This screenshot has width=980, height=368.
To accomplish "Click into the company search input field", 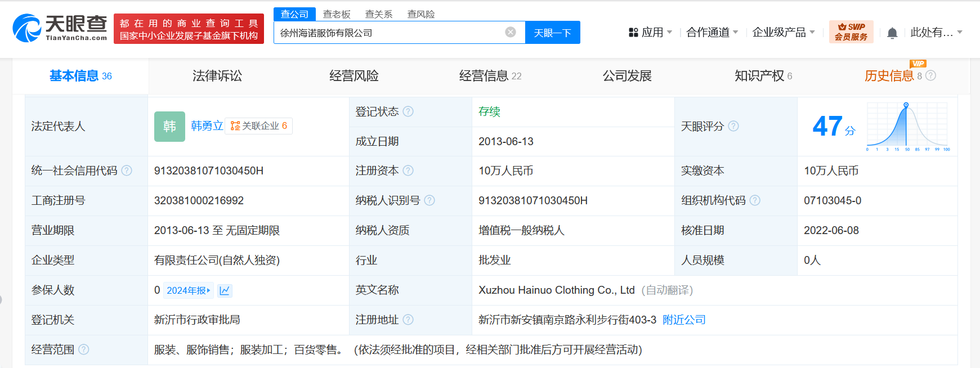I will pos(388,33).
